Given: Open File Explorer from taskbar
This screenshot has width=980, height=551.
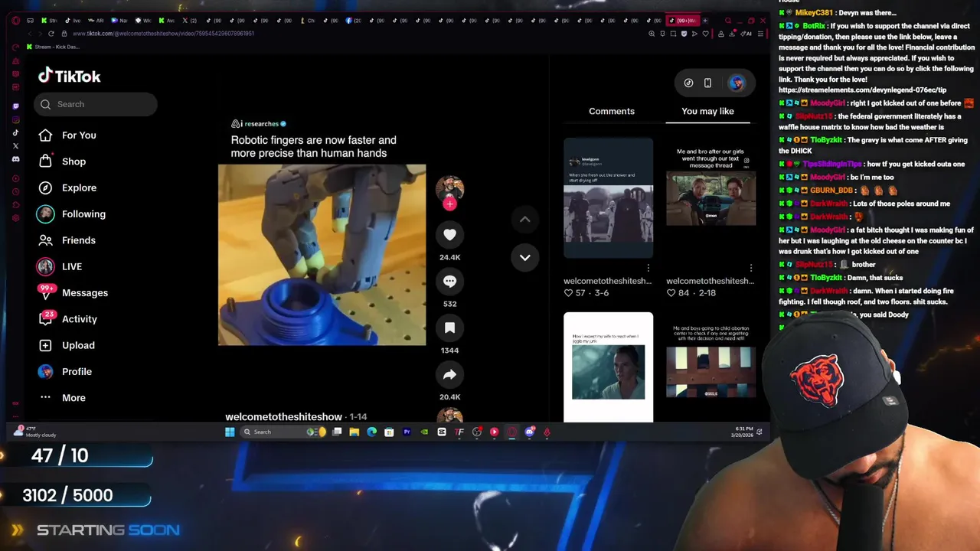Looking at the screenshot, I should pyautogui.click(x=354, y=432).
